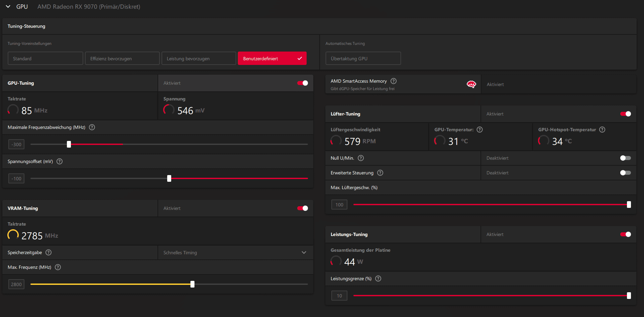The image size is (644, 317).
Task: Click the Spannungsoffset slider handle
Action: coord(169,178)
